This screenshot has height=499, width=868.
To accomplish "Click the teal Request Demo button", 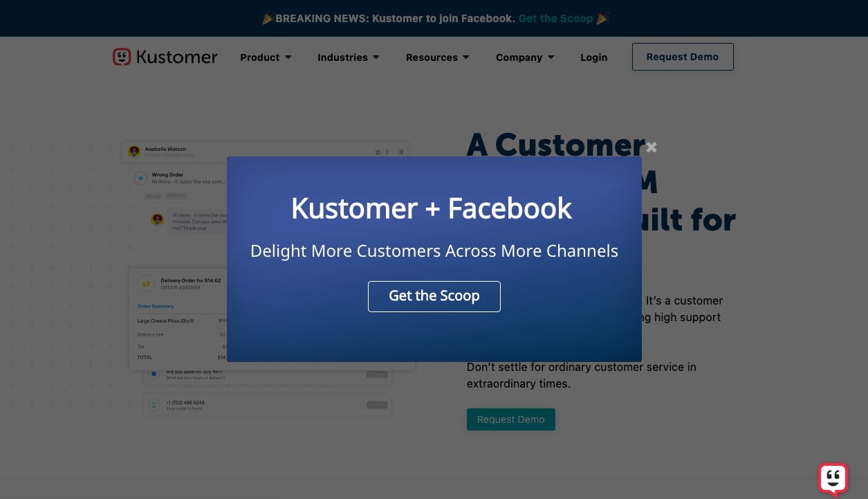I will pyautogui.click(x=510, y=419).
